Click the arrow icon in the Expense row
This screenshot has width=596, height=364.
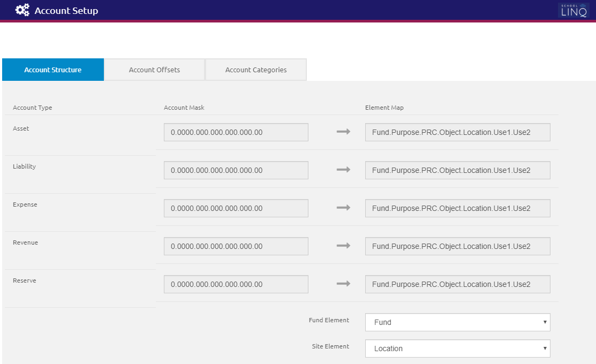pos(343,208)
